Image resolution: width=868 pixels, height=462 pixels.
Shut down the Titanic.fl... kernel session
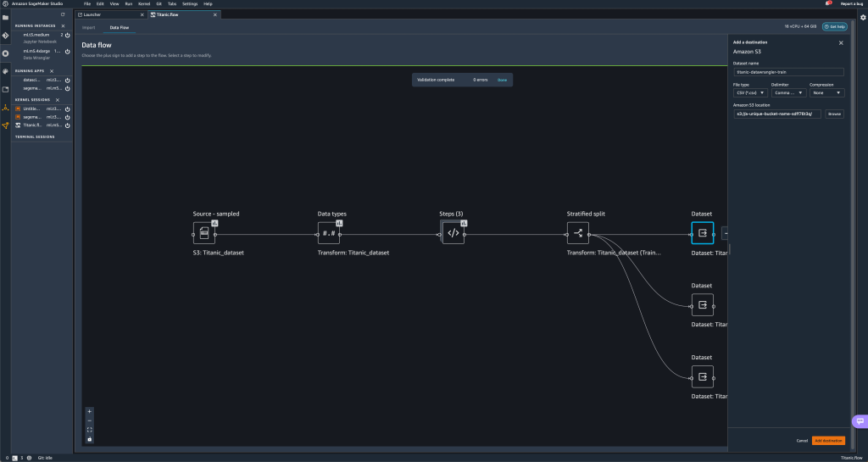click(68, 125)
